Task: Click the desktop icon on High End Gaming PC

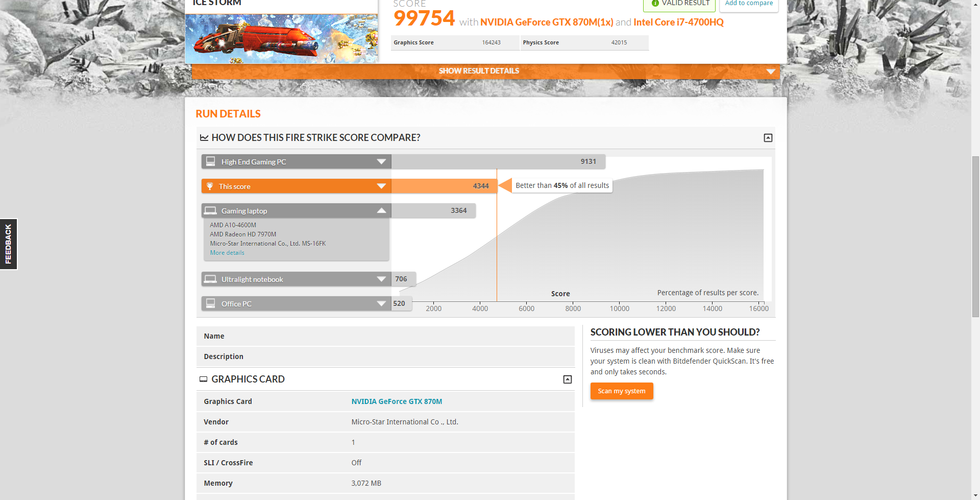Action: [x=210, y=161]
